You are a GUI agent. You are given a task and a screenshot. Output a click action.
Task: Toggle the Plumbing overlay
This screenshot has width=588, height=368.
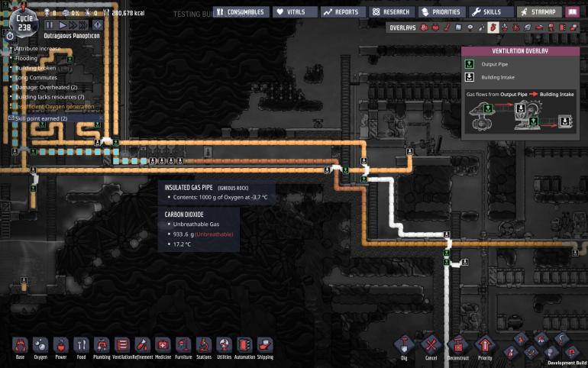482,27
